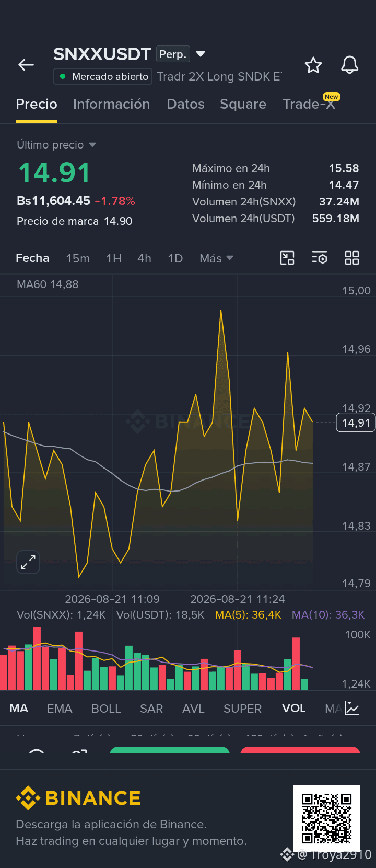376x868 pixels.
Task: Switch to the Precio tab
Action: pyautogui.click(x=37, y=104)
